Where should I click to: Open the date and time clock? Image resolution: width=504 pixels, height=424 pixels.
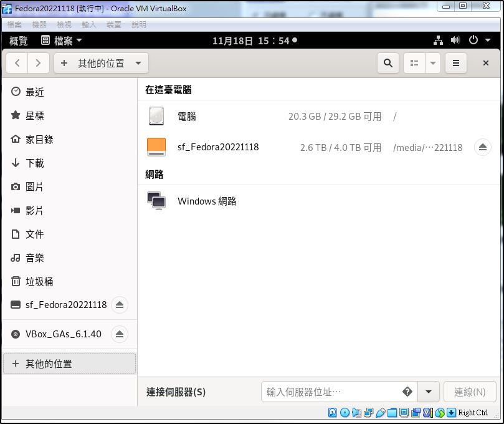click(255, 41)
